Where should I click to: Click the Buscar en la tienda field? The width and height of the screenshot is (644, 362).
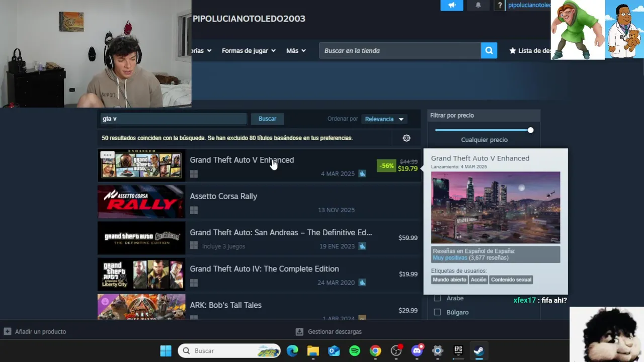pos(400,50)
